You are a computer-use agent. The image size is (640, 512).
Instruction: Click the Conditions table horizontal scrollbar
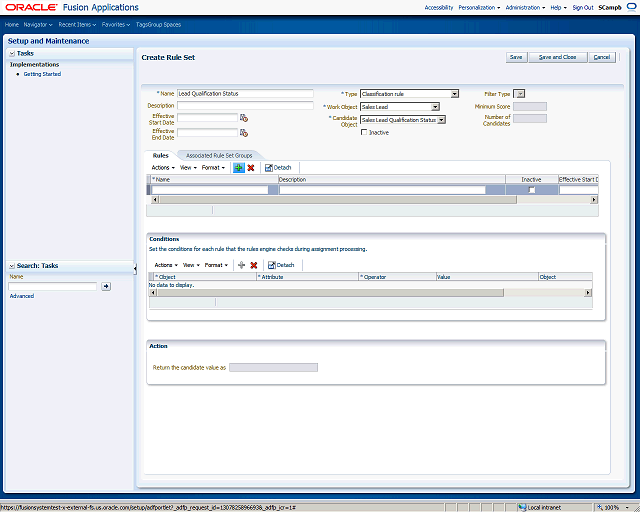[330, 292]
